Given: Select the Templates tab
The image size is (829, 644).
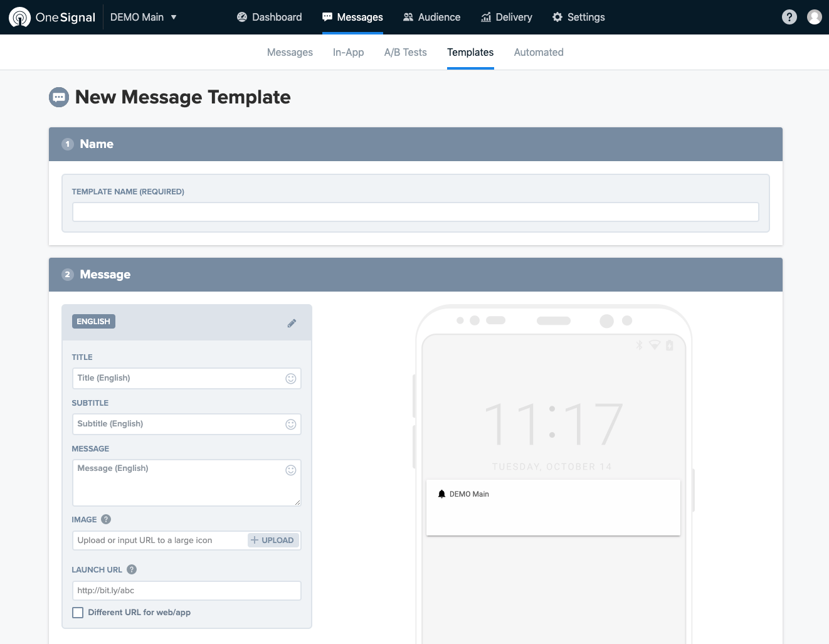Looking at the screenshot, I should pos(470,52).
